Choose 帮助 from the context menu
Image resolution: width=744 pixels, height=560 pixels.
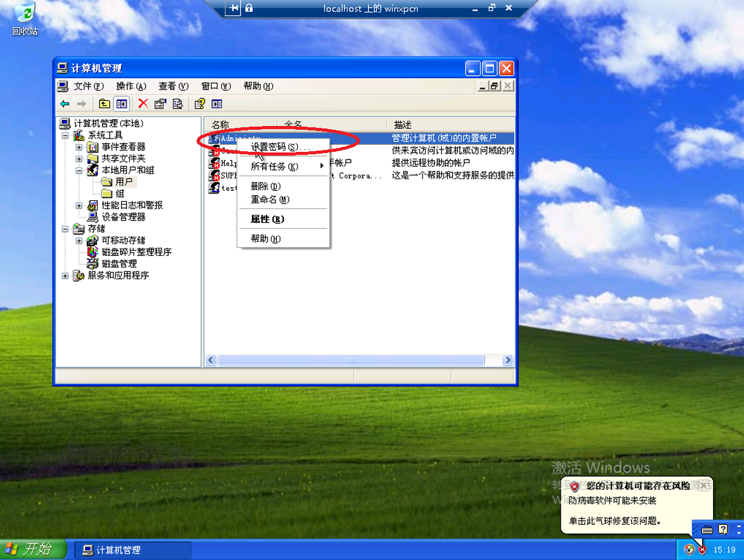point(283,239)
